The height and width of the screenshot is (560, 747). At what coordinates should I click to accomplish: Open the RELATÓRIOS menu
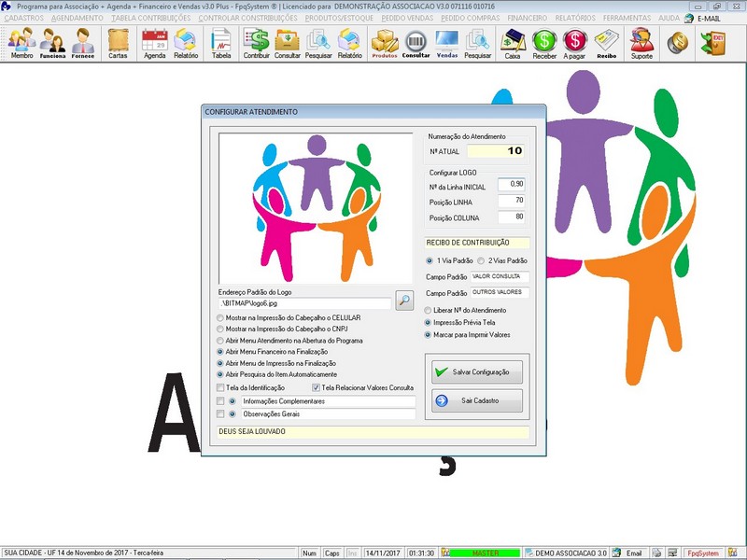click(x=575, y=18)
